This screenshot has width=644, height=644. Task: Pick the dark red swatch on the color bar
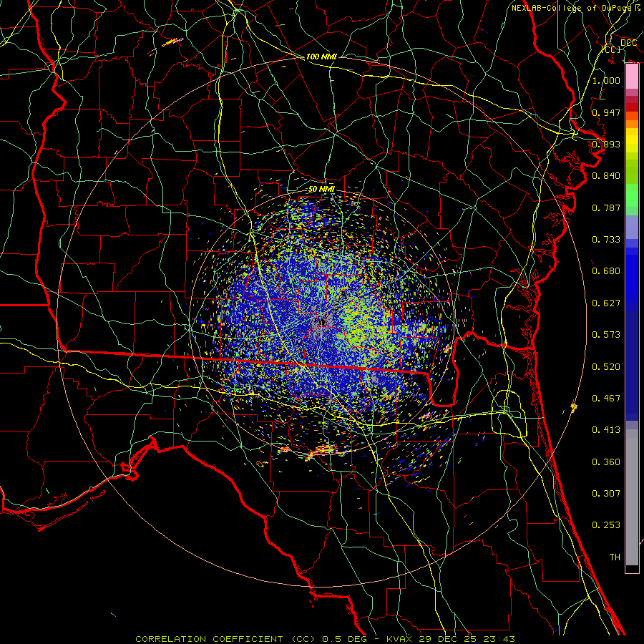coord(632,107)
